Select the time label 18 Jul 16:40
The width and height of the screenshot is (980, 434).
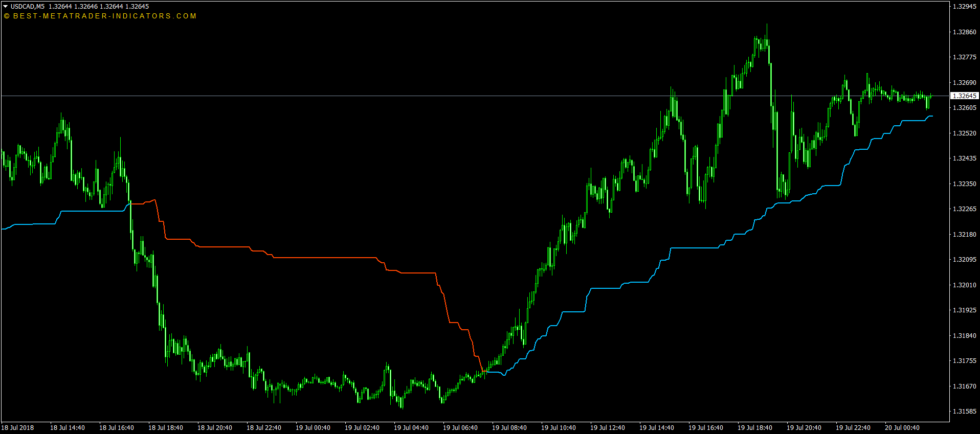(117, 428)
